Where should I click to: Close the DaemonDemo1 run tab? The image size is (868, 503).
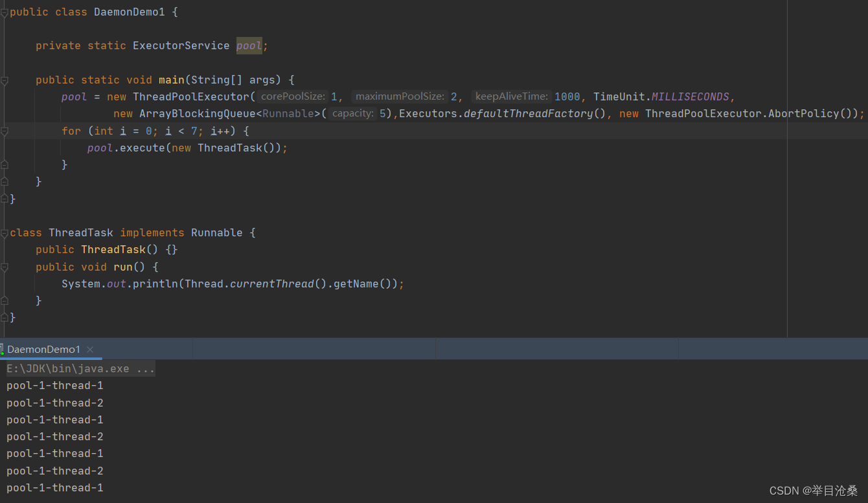pos(90,350)
